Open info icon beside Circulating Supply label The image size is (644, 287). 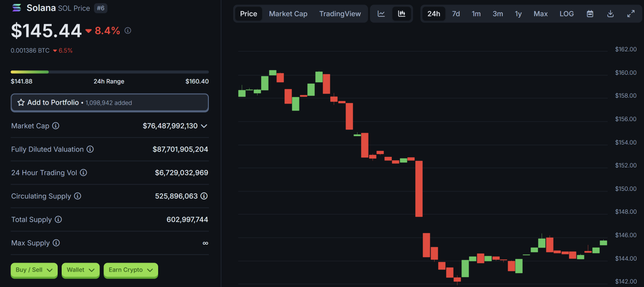click(78, 196)
